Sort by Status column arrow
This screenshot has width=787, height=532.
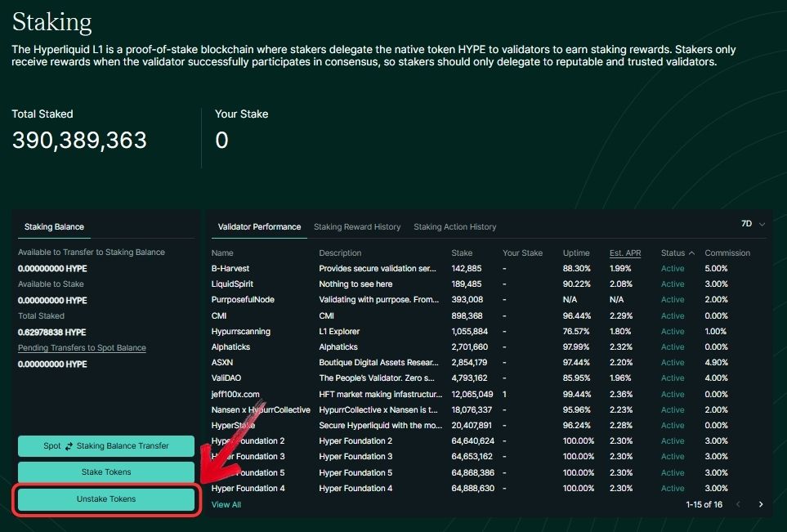tap(691, 253)
